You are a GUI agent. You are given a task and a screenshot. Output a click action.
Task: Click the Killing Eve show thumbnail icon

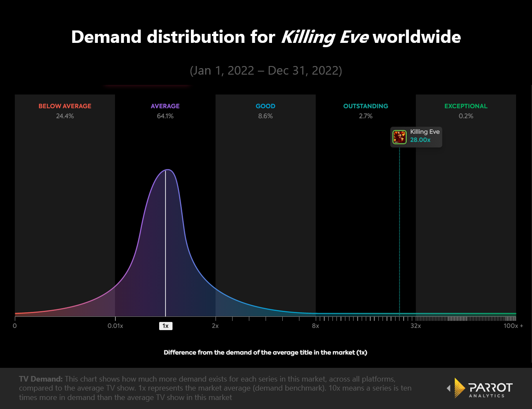399,137
